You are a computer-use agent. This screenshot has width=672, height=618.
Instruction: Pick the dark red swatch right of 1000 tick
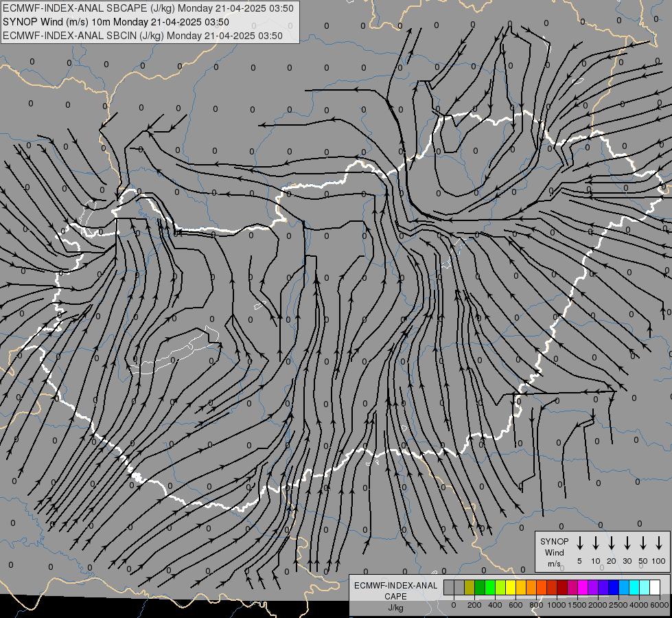(x=562, y=587)
